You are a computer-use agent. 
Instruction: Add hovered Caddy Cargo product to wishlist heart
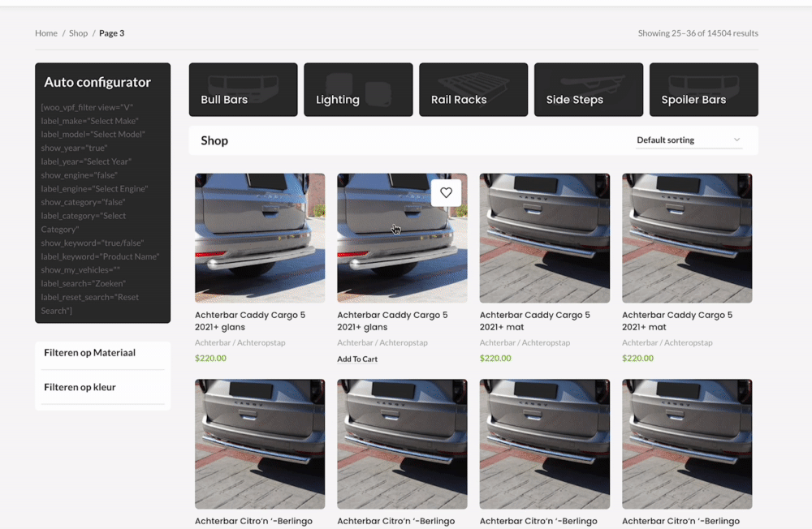(x=446, y=192)
